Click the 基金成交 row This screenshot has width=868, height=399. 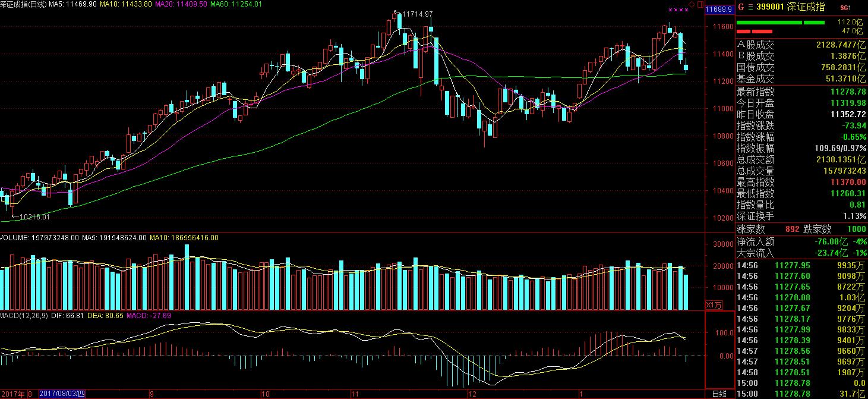click(x=801, y=78)
